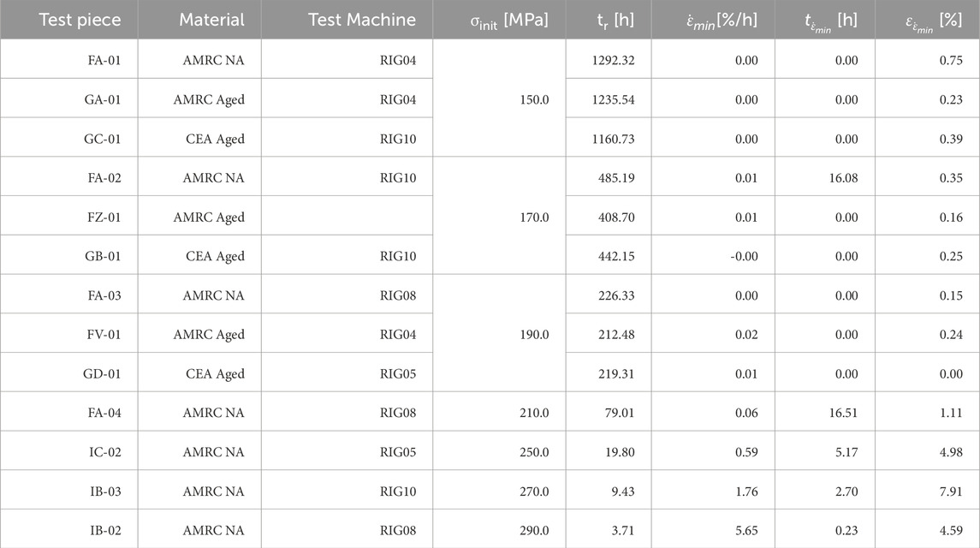Select the FA-01 test piece cell
The height and width of the screenshot is (548, 980).
click(x=102, y=60)
